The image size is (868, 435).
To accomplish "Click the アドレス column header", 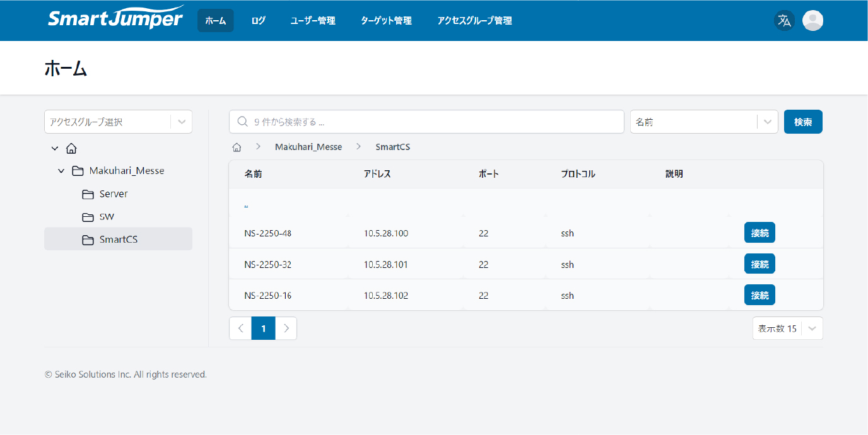I will click(x=377, y=174).
